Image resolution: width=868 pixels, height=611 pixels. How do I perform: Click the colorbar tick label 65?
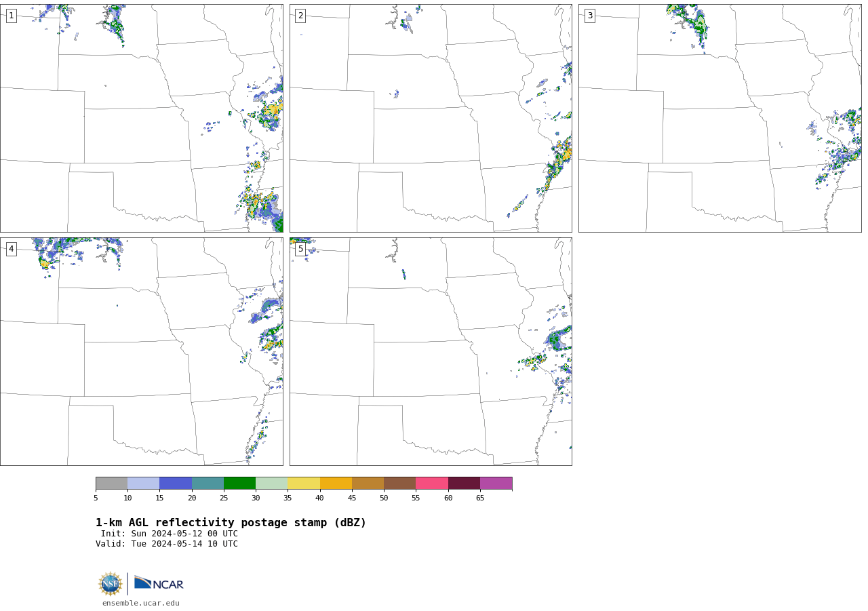coord(480,498)
